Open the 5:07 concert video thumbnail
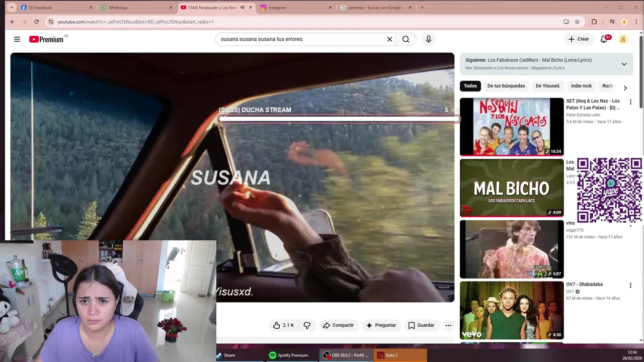Screen dimensions: 644x362 512,249
